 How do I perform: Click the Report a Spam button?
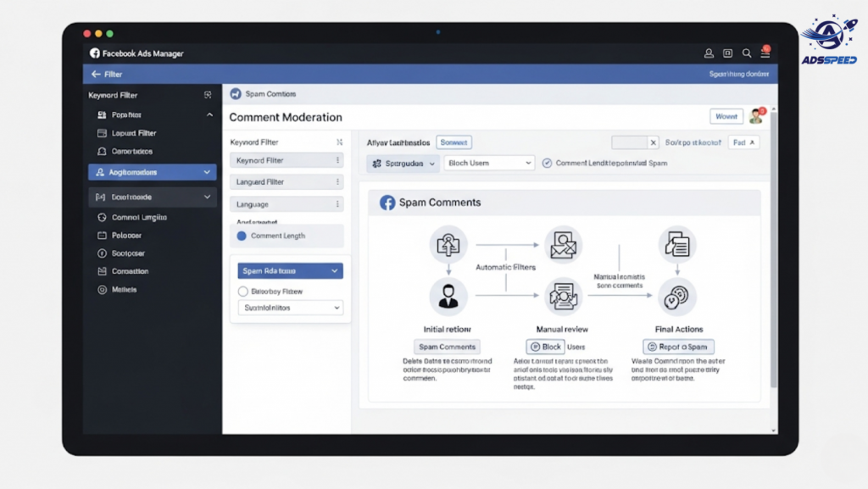tap(678, 347)
